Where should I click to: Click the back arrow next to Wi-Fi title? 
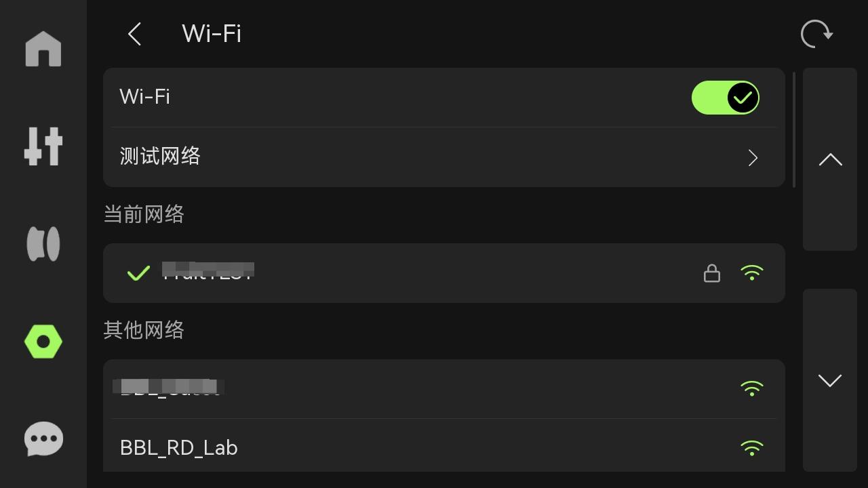pos(134,34)
